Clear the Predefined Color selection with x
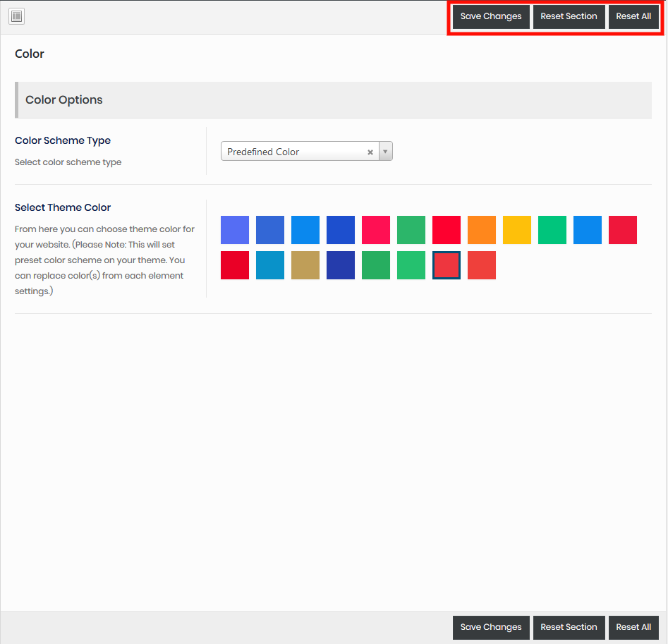668x644 pixels. click(370, 152)
